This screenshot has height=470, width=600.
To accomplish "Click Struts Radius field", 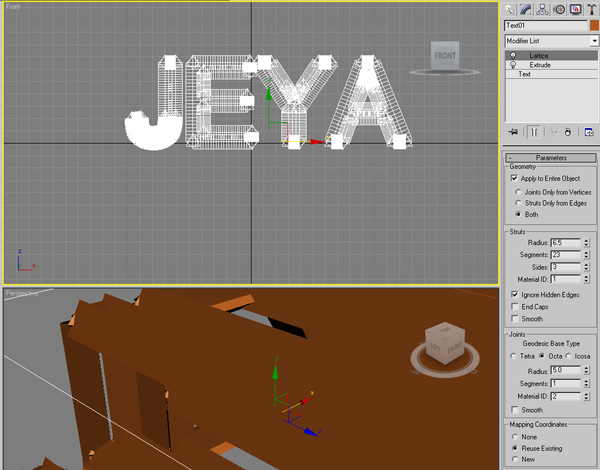I will tap(566, 243).
